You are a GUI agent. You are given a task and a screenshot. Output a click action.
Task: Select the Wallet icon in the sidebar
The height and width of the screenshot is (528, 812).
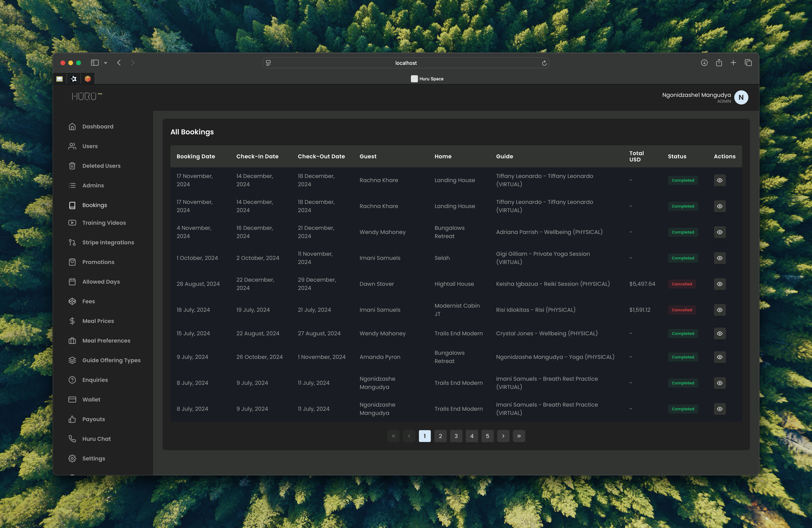(72, 399)
